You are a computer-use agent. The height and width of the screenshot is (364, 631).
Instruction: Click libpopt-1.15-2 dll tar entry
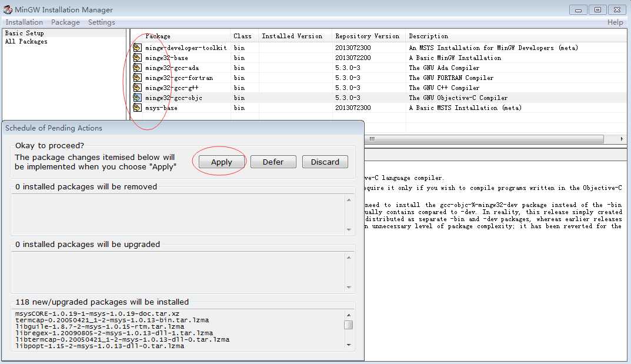[x=99, y=346]
